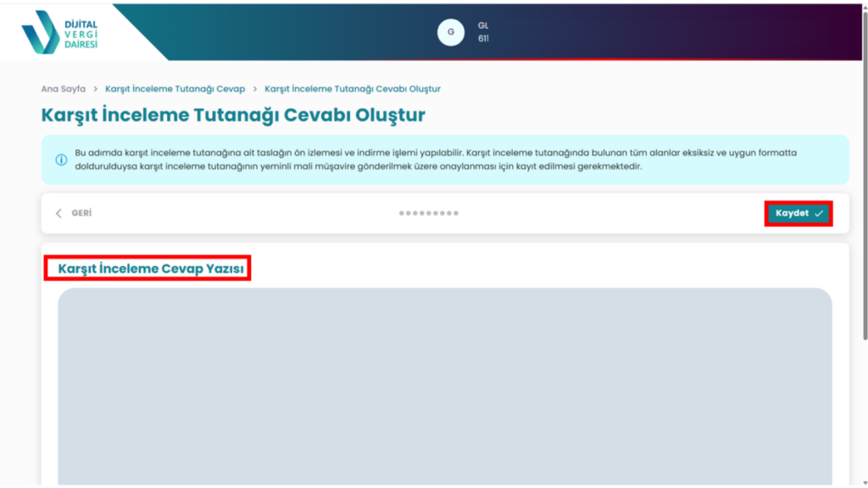The height and width of the screenshot is (488, 868).
Task: Click the step progress dots indicator
Action: point(429,213)
